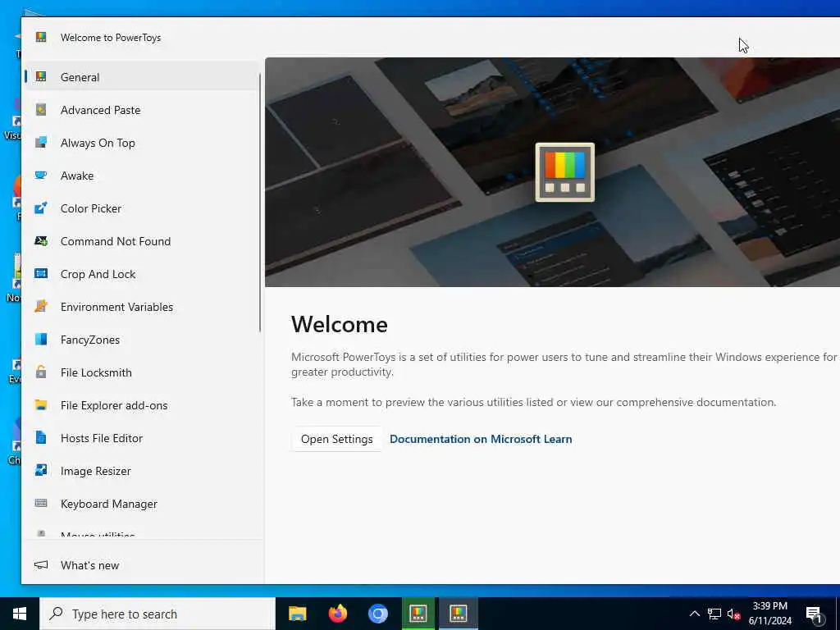Show hidden system tray icons
Screen dimensions: 840x630
click(x=694, y=614)
